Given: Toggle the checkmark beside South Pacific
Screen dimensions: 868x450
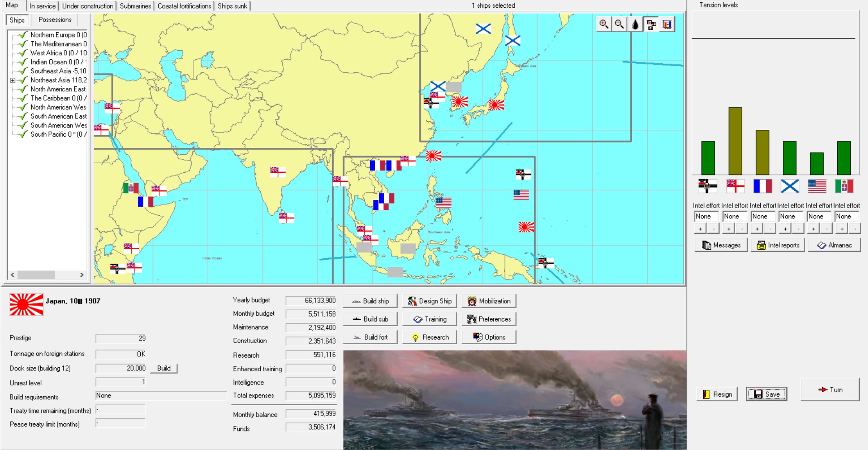Looking at the screenshot, I should pos(23,134).
